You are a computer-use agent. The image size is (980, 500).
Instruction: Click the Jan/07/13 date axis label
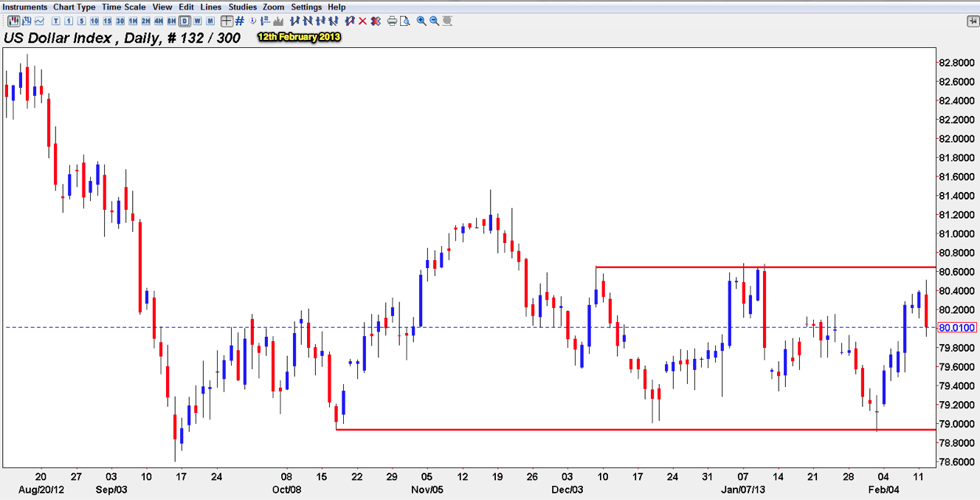[x=742, y=489]
